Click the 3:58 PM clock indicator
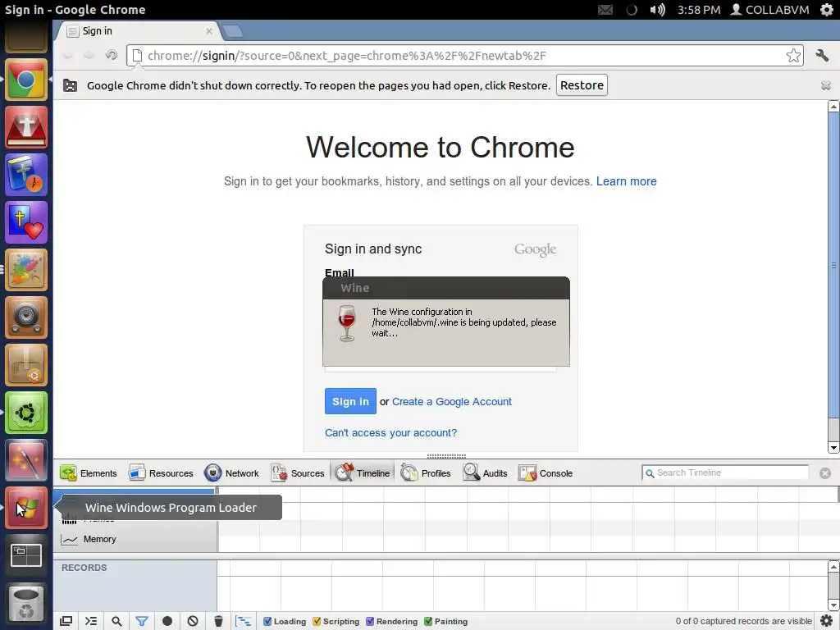This screenshot has height=630, width=840. click(x=699, y=10)
